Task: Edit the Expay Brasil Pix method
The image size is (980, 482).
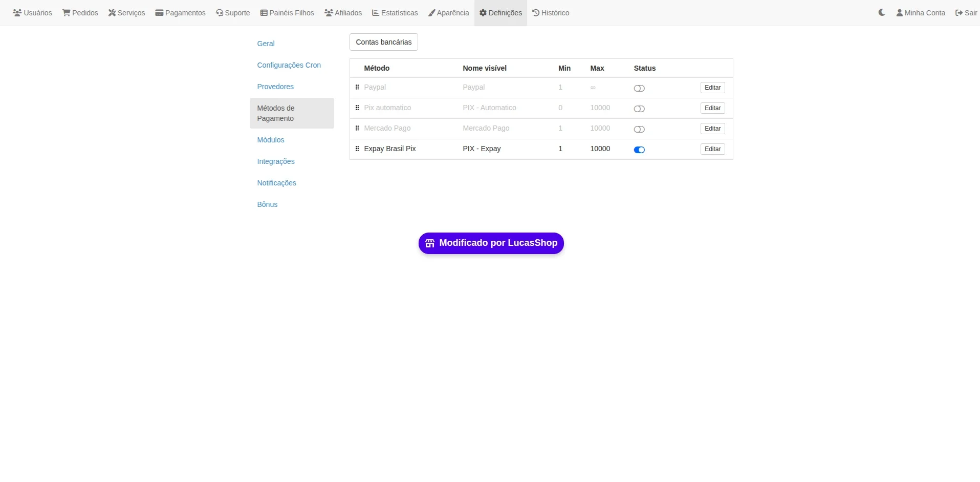Action: coord(712,149)
